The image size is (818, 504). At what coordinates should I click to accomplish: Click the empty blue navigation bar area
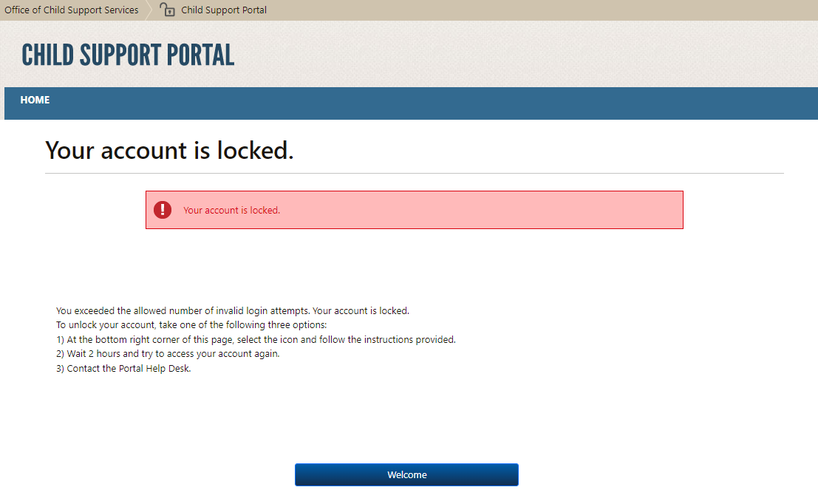pos(443,103)
